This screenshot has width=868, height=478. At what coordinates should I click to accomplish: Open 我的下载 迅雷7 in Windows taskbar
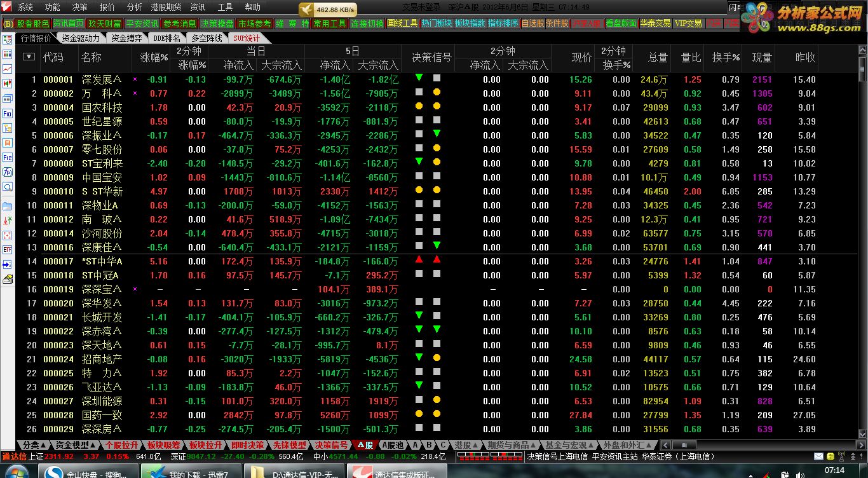190,471
